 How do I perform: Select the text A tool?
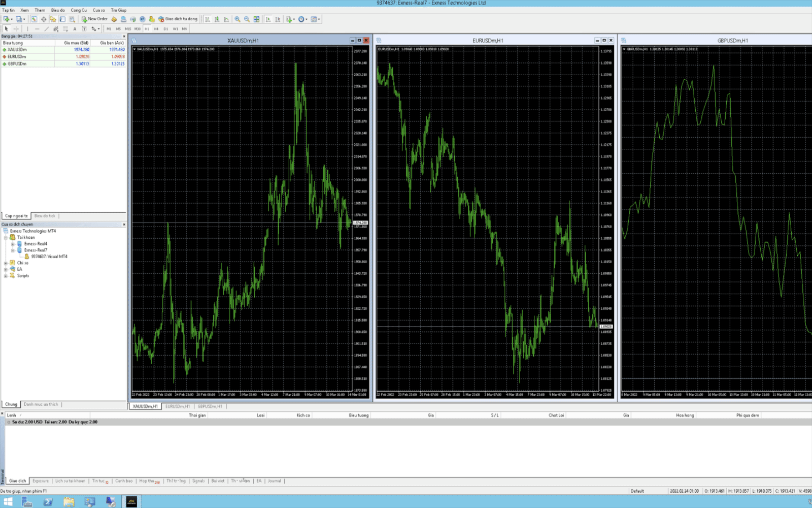point(75,29)
